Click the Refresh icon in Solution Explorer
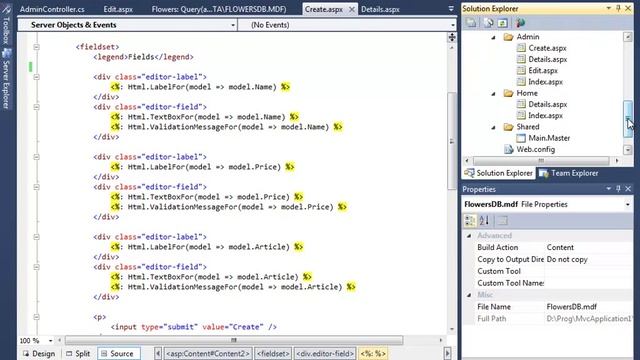640x360 pixels. [503, 23]
